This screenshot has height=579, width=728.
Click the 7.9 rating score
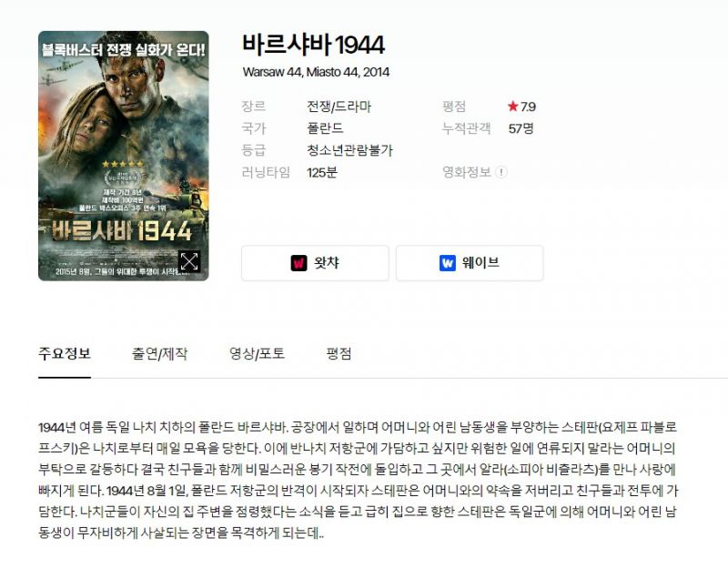click(x=528, y=107)
